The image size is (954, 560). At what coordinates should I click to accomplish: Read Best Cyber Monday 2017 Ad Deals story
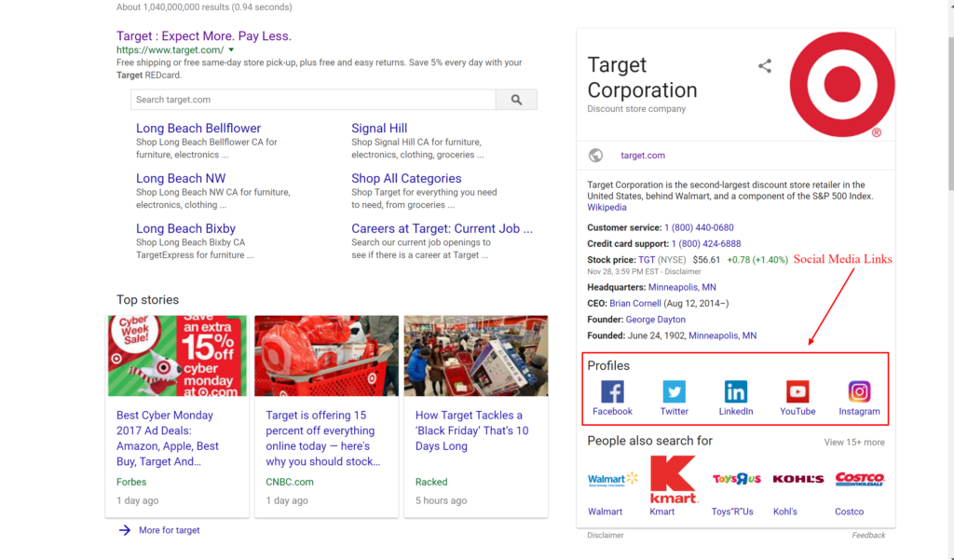[168, 438]
